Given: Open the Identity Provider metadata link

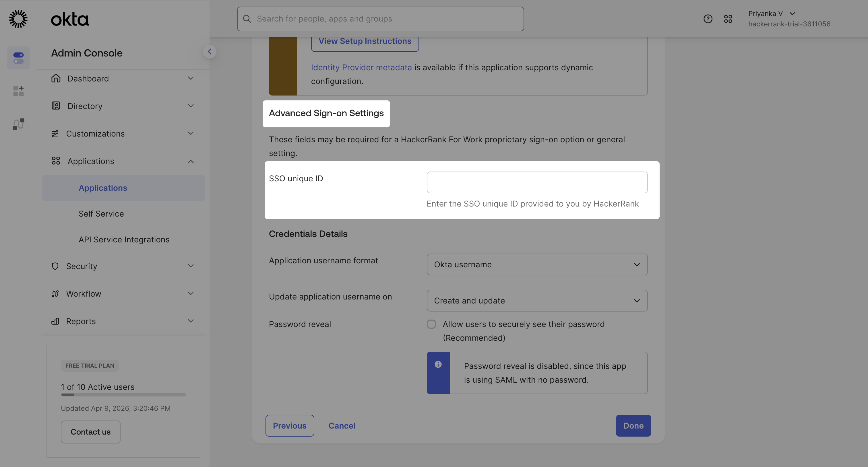Looking at the screenshot, I should click(x=361, y=67).
